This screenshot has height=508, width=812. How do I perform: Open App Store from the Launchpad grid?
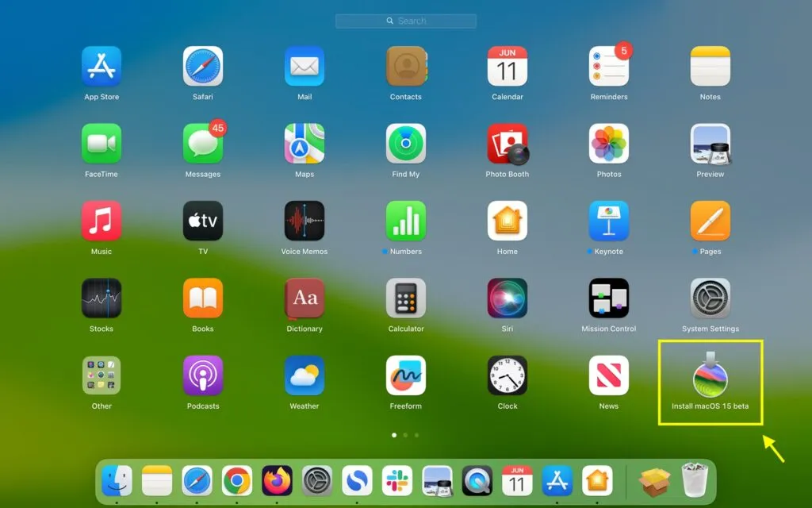[101, 67]
